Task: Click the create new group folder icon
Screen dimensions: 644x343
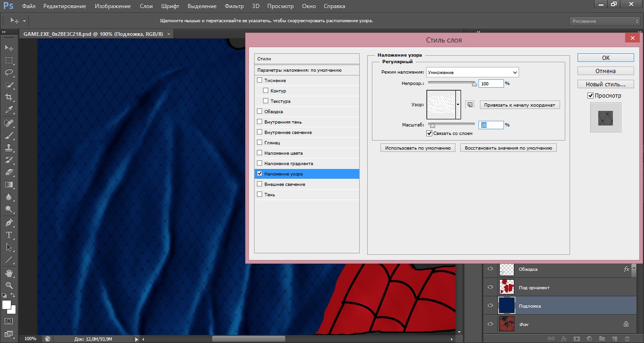Action: [x=602, y=338]
